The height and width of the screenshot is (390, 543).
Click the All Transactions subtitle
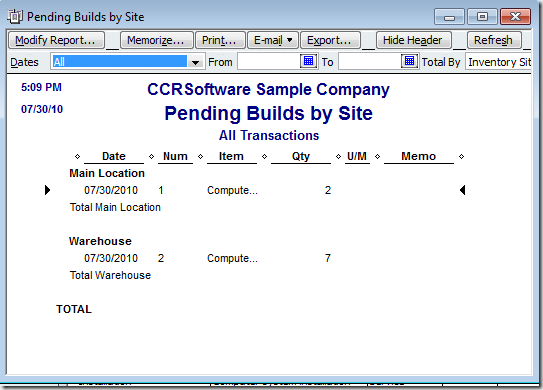point(269,135)
